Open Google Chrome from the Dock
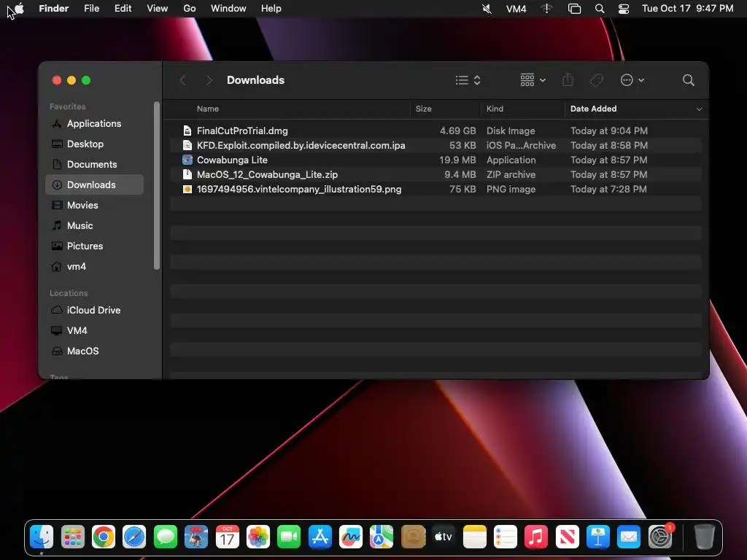Viewport: 747px width, 560px height. 104,537
